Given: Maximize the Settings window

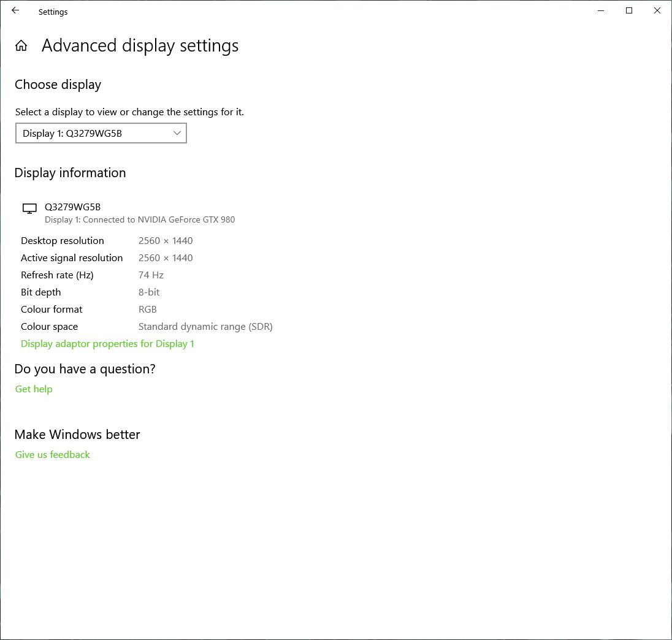Looking at the screenshot, I should pyautogui.click(x=629, y=10).
